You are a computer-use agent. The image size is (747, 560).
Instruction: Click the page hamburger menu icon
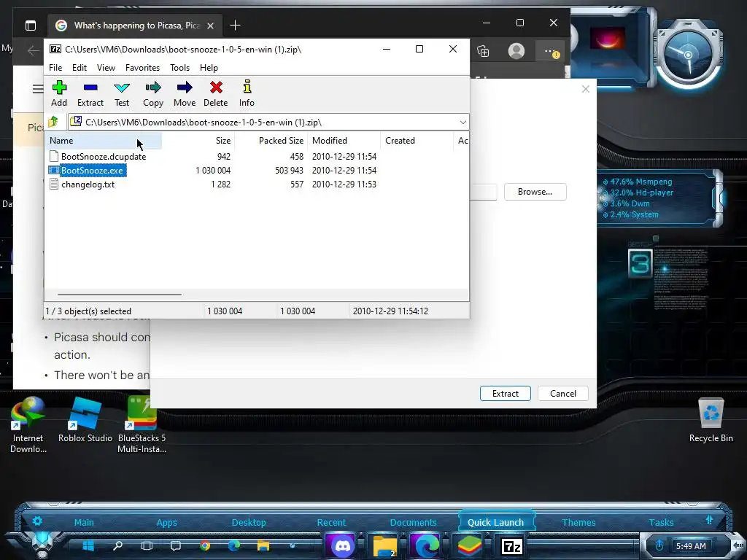[38, 88]
